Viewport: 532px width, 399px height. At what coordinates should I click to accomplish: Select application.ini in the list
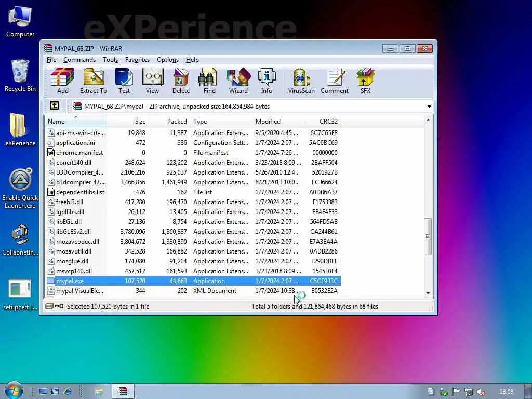193,143
